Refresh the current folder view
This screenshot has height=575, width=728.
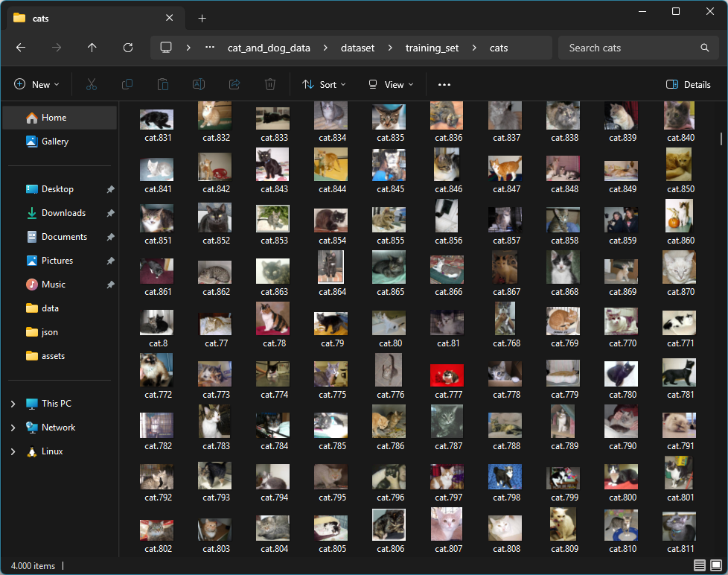128,48
